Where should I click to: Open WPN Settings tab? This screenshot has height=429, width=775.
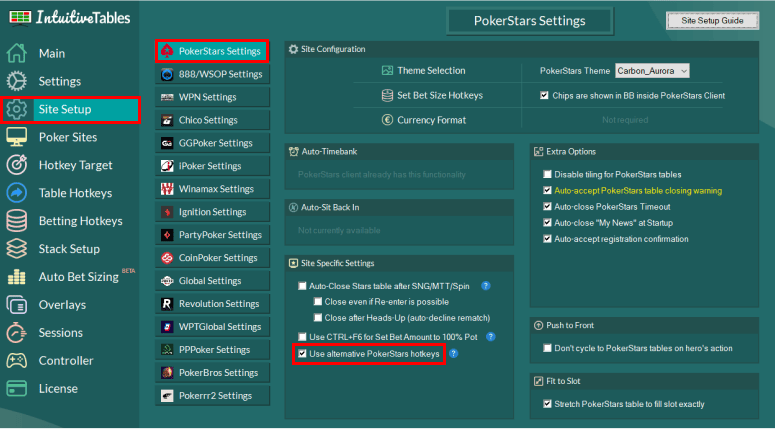coord(213,97)
